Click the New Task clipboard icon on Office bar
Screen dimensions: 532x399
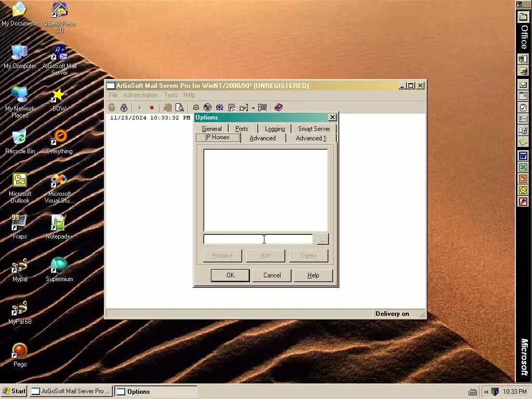[523, 108]
